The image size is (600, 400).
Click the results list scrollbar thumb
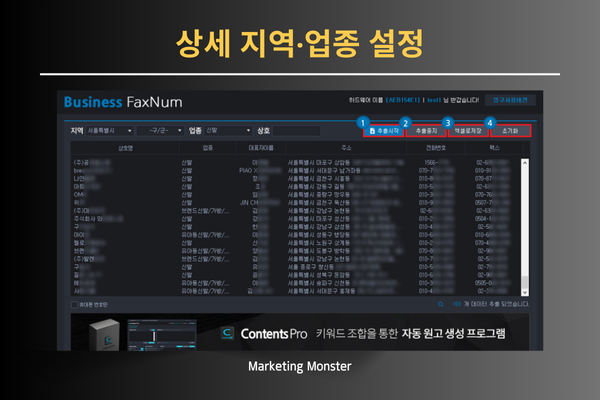coord(525,283)
